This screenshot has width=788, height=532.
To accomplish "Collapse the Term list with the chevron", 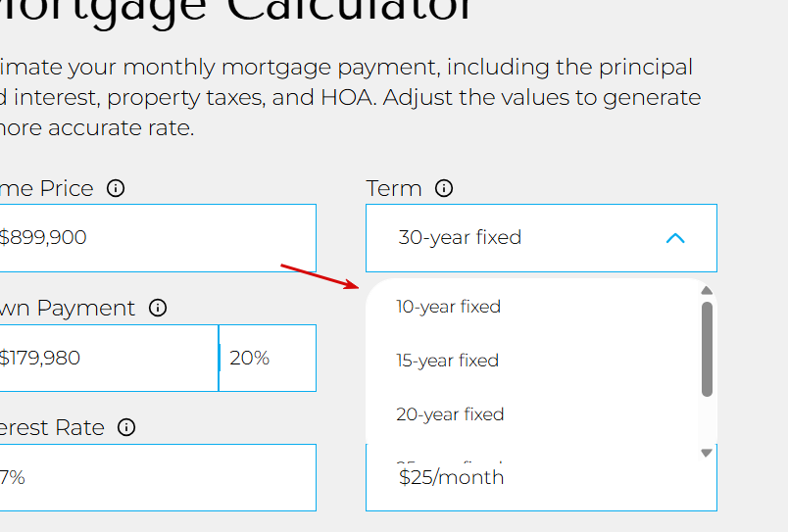I will point(675,238).
